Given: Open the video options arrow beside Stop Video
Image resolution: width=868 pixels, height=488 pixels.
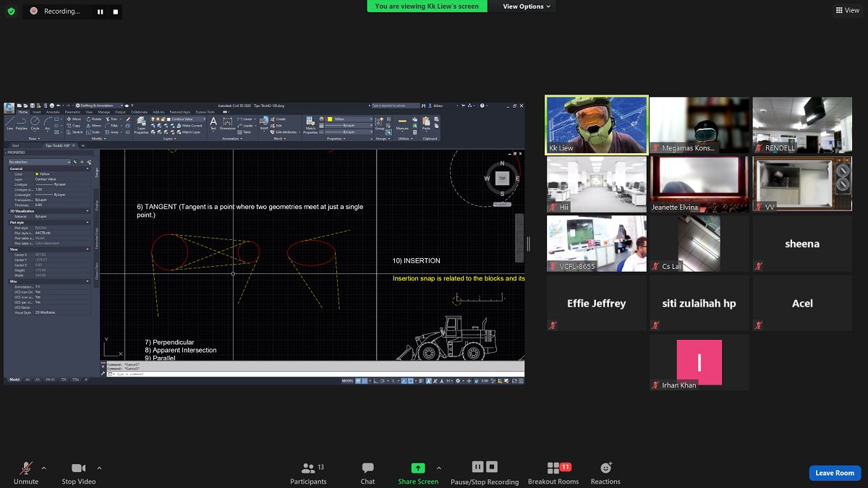Looking at the screenshot, I should [x=99, y=468].
